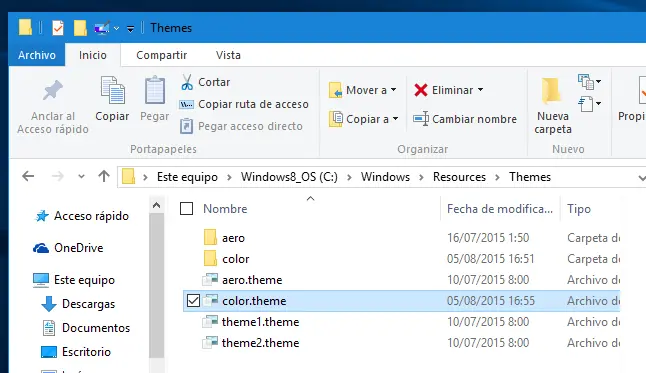Go up one folder level
This screenshot has height=373, width=646.
coord(104,176)
